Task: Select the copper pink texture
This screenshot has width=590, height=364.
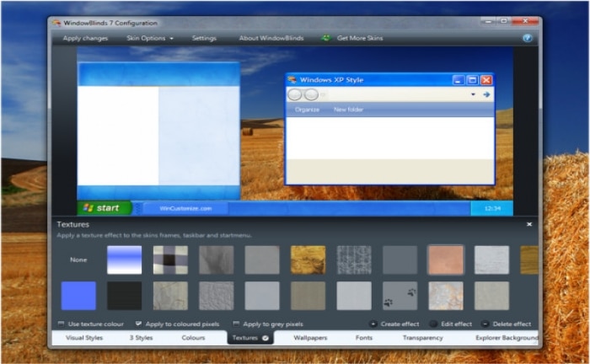Action: click(446, 260)
